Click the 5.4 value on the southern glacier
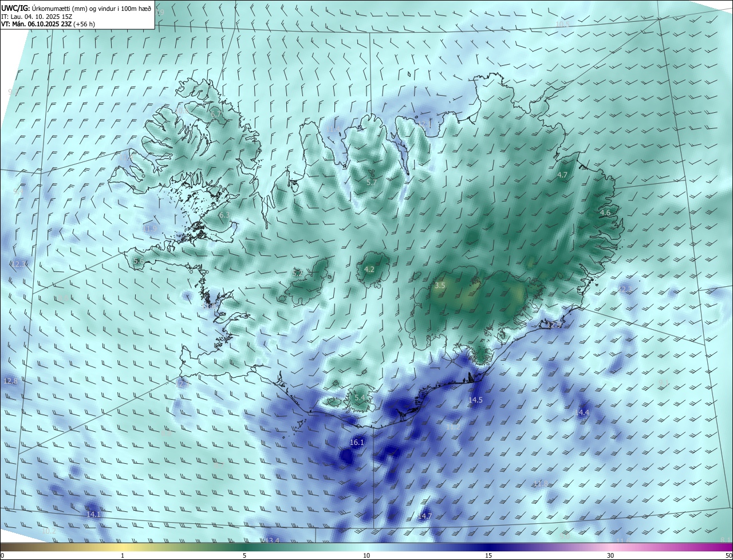733x560 pixels. 360,397
